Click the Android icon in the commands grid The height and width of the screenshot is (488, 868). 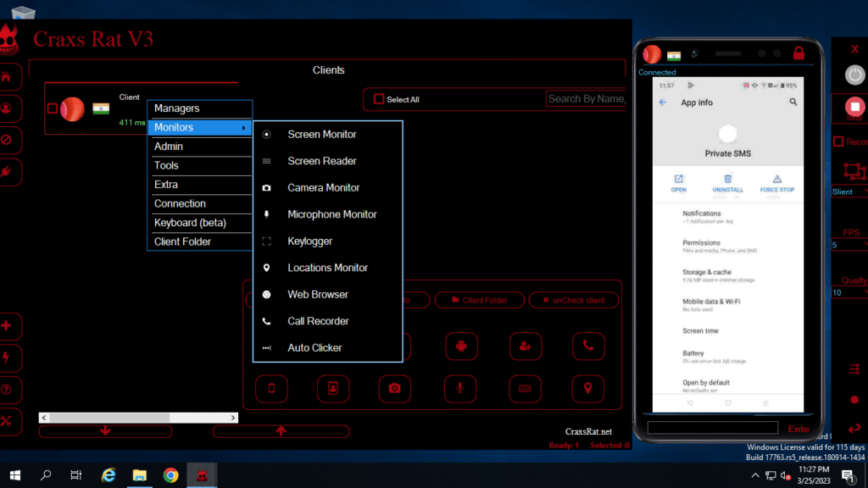(x=461, y=346)
